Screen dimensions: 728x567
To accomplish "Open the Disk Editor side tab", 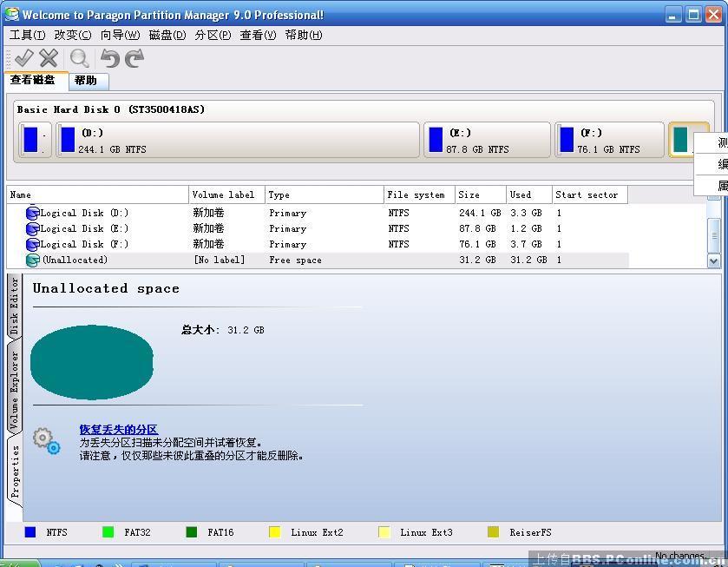I will 14,307.
